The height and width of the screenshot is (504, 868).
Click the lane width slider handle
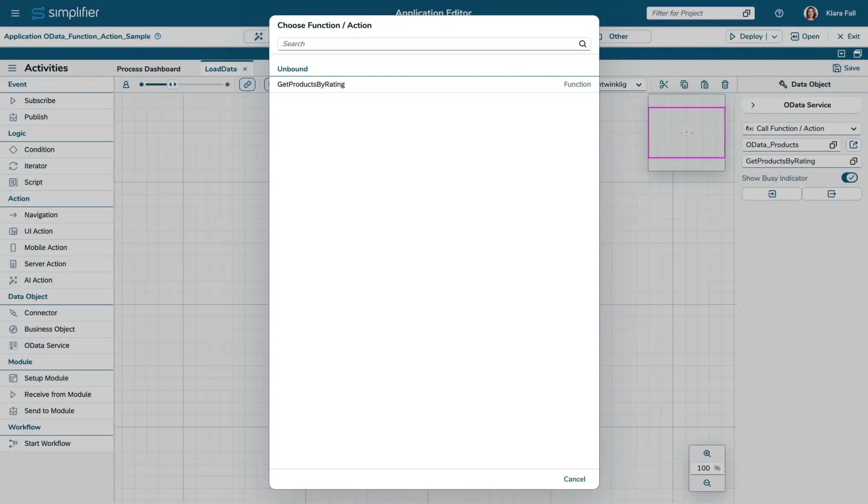click(172, 85)
